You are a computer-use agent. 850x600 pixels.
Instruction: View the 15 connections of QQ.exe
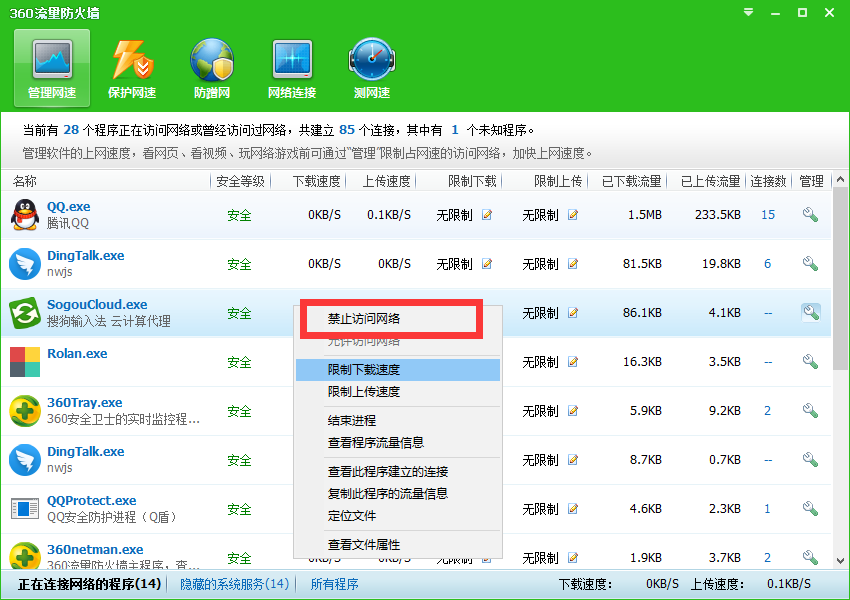[768, 215]
